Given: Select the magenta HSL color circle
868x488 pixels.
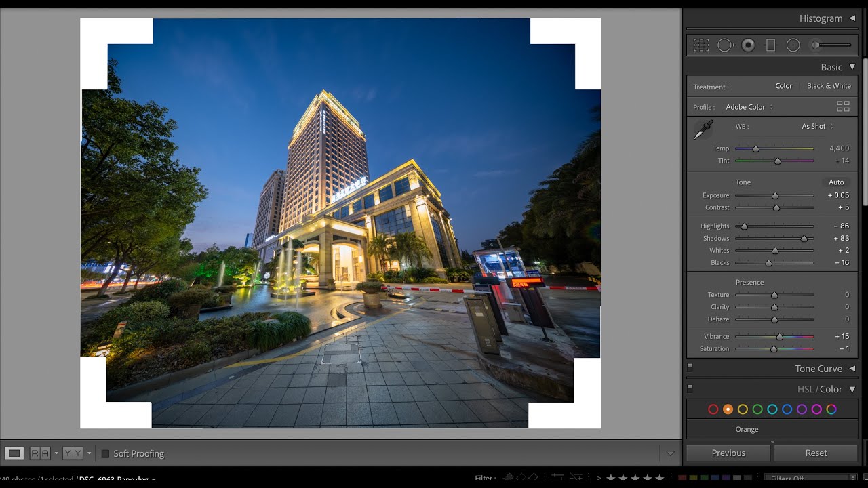Looking at the screenshot, I should point(816,409).
